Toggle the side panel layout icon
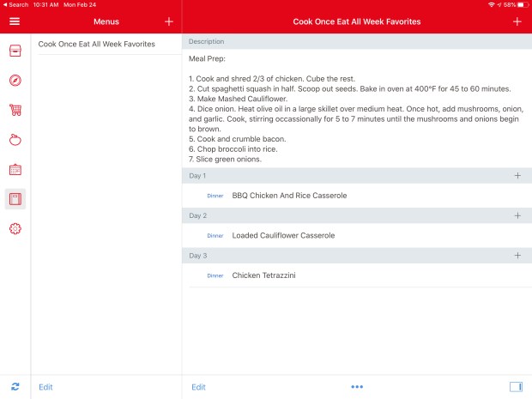Image resolution: width=532 pixels, height=399 pixels. 515,387
